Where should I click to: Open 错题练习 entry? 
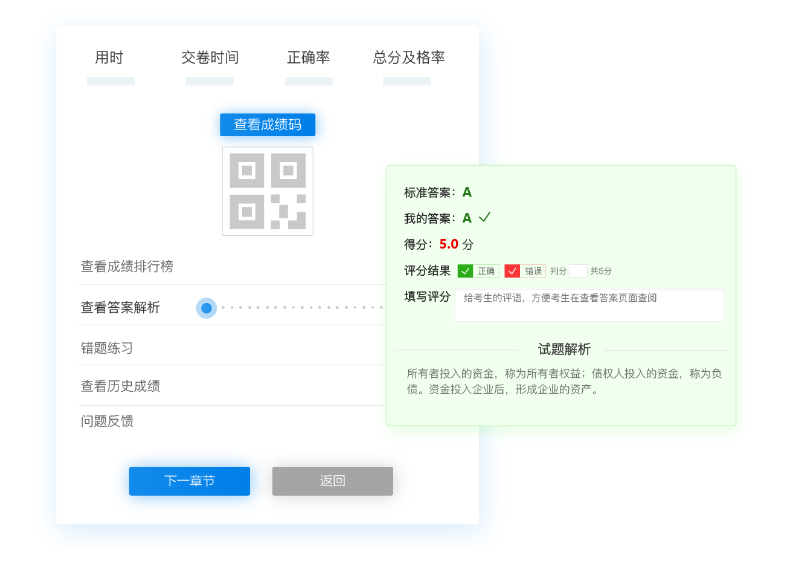coord(107,348)
